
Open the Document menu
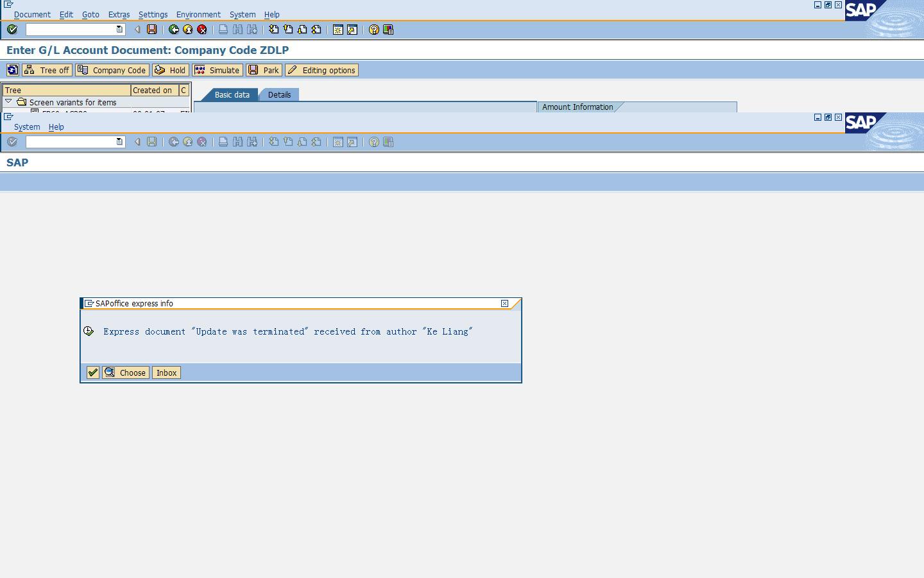(x=32, y=14)
